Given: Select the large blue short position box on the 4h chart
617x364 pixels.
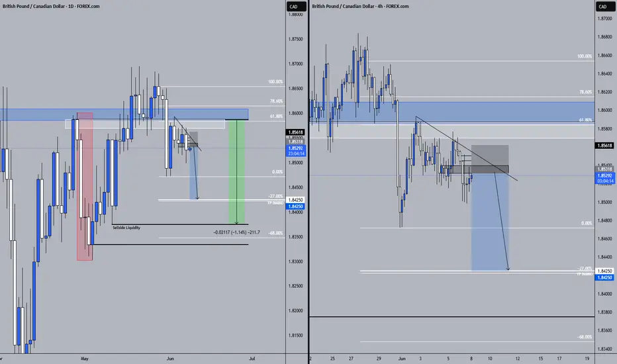Looking at the screenshot, I should click(490, 222).
